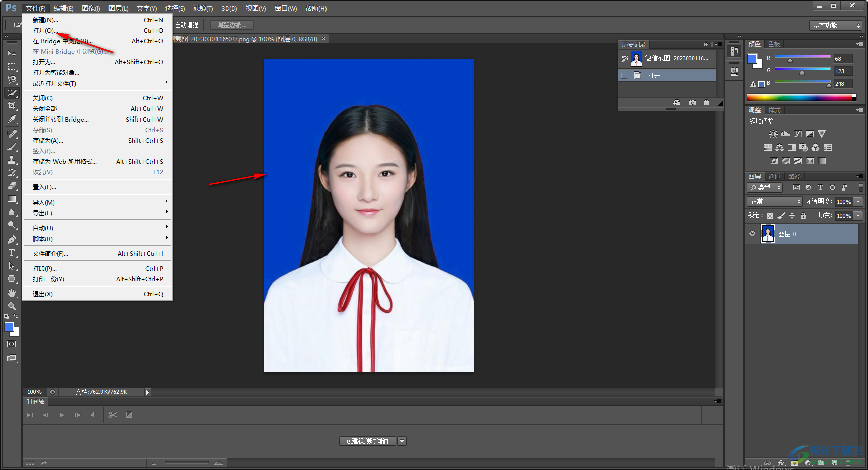Viewport: 868px width, 470px height.
Task: Click the 创建视频时间轴 button
Action: click(367, 441)
